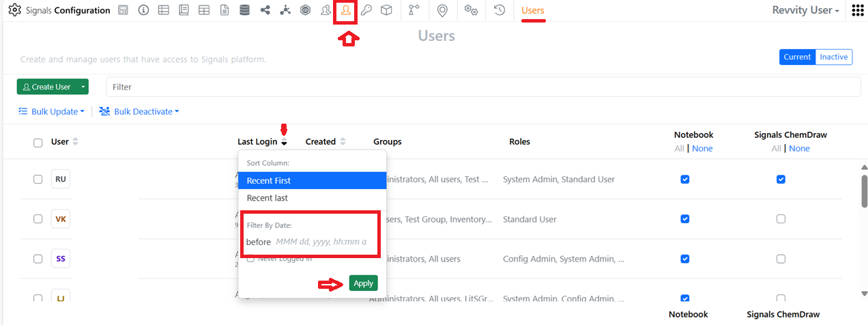
Task: Open the info circle icon in toolbar
Action: (143, 10)
